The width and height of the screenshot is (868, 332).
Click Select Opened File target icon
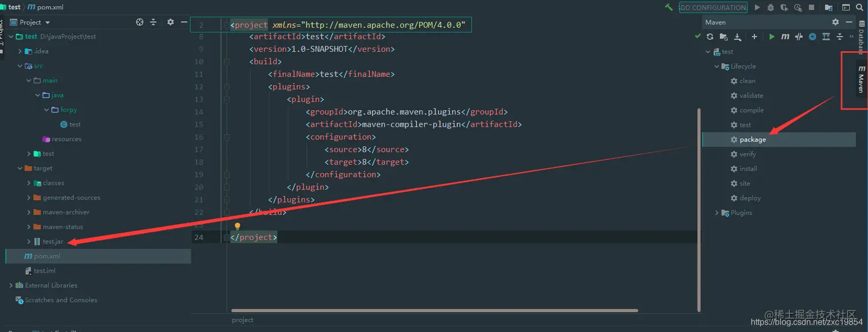click(139, 22)
